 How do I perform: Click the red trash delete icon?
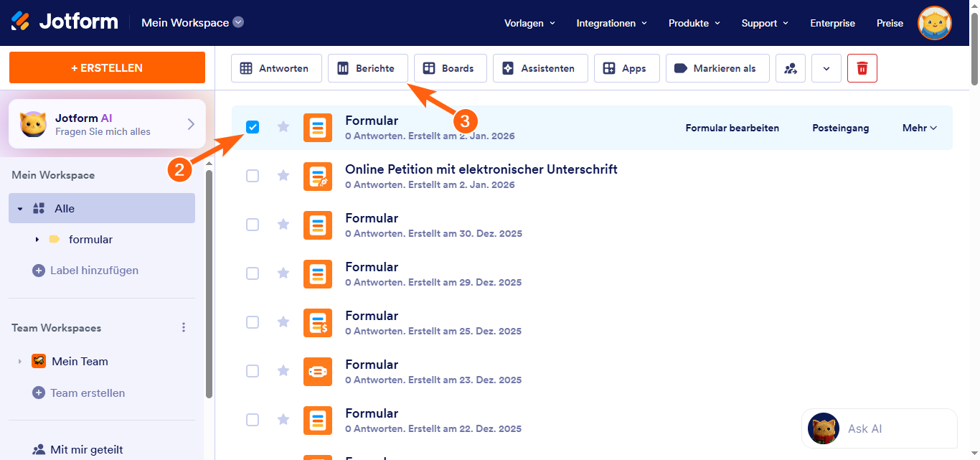862,68
